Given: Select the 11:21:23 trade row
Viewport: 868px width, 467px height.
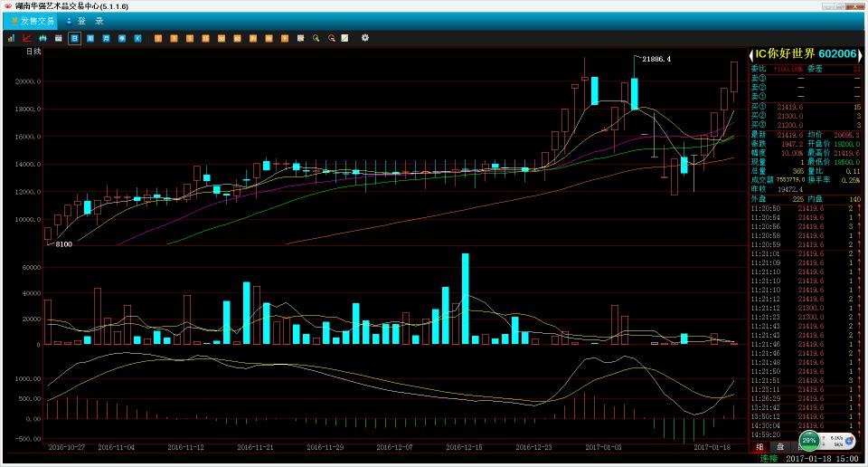Looking at the screenshot, I should (806, 317).
